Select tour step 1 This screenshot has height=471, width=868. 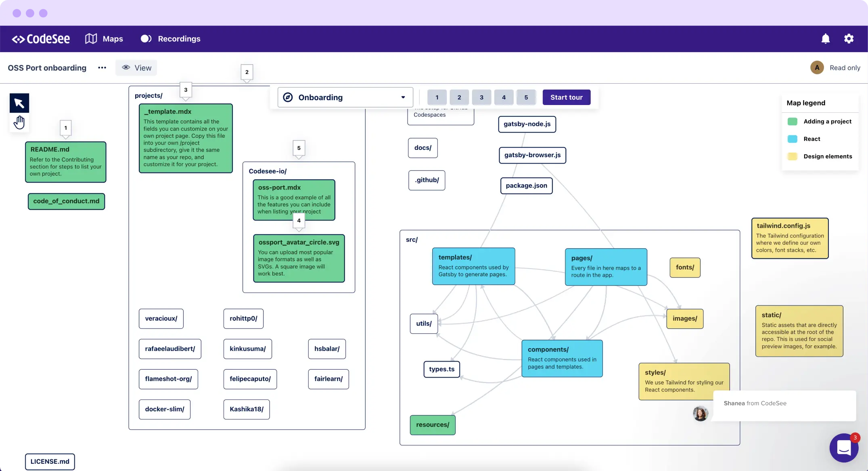(x=437, y=97)
